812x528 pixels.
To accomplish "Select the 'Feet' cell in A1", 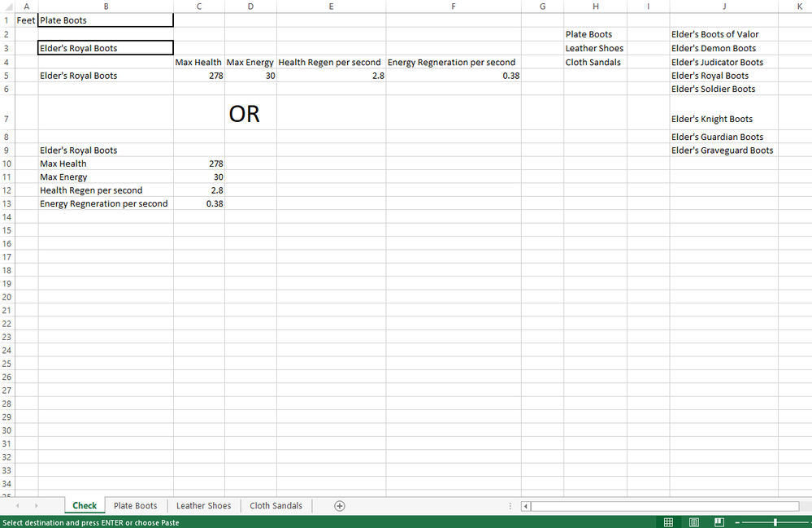I will point(26,20).
